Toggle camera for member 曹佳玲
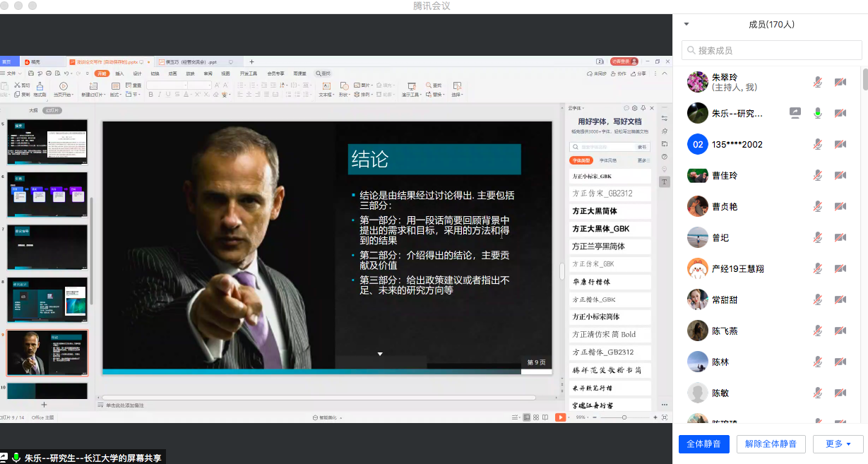This screenshot has height=464, width=868. pos(840,175)
